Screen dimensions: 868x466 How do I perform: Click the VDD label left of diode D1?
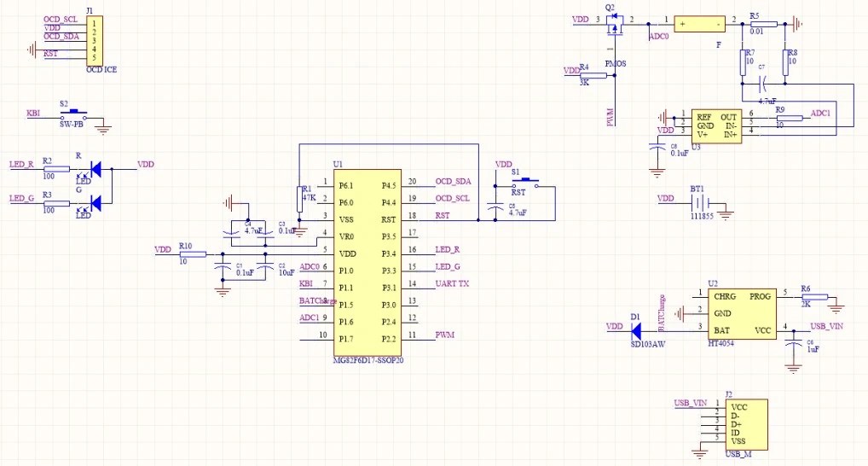point(615,326)
